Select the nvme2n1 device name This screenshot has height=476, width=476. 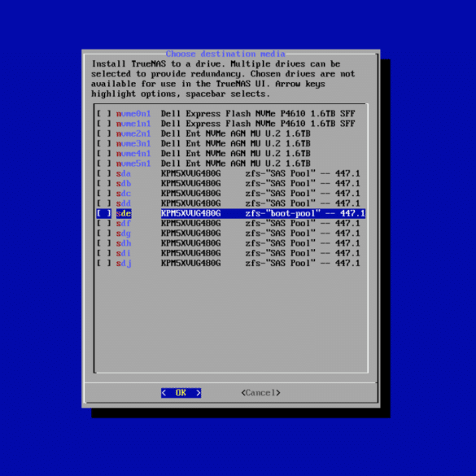click(x=133, y=133)
